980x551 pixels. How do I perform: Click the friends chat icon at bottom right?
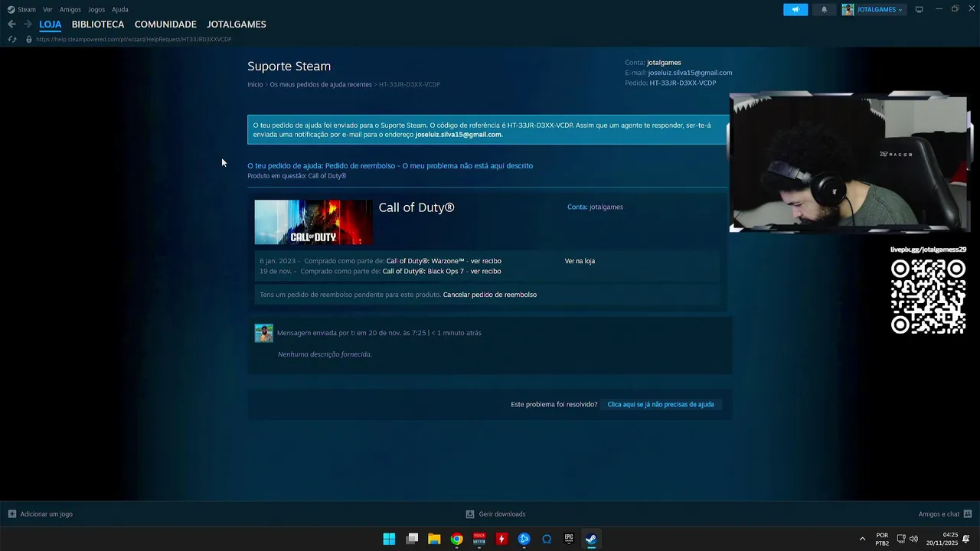968,514
